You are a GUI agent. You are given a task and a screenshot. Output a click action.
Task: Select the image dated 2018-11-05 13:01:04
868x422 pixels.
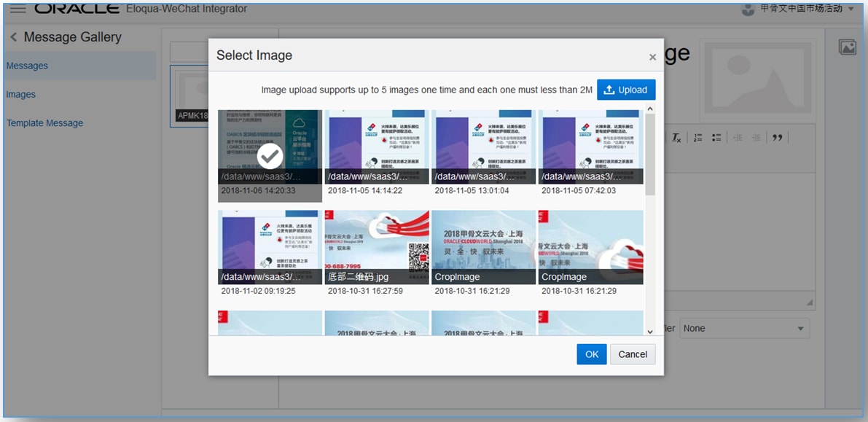(x=483, y=146)
